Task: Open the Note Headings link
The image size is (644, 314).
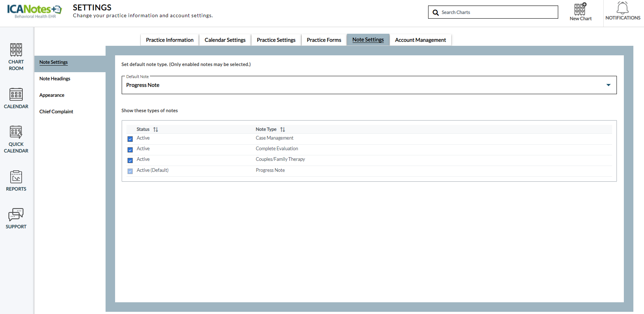Action: [x=55, y=79]
